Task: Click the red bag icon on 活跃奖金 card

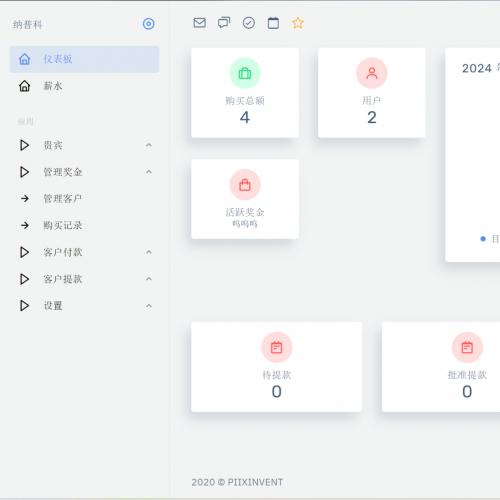Action: pyautogui.click(x=245, y=185)
